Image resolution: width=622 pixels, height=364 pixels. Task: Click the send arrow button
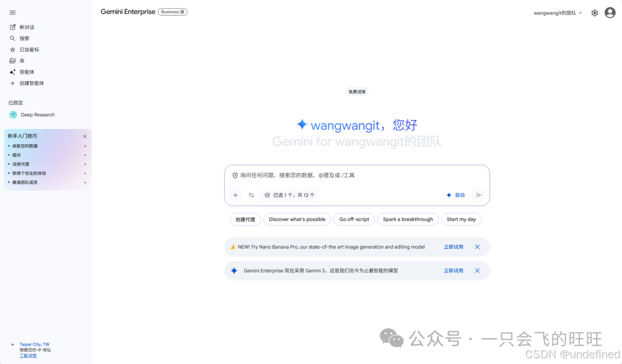479,195
